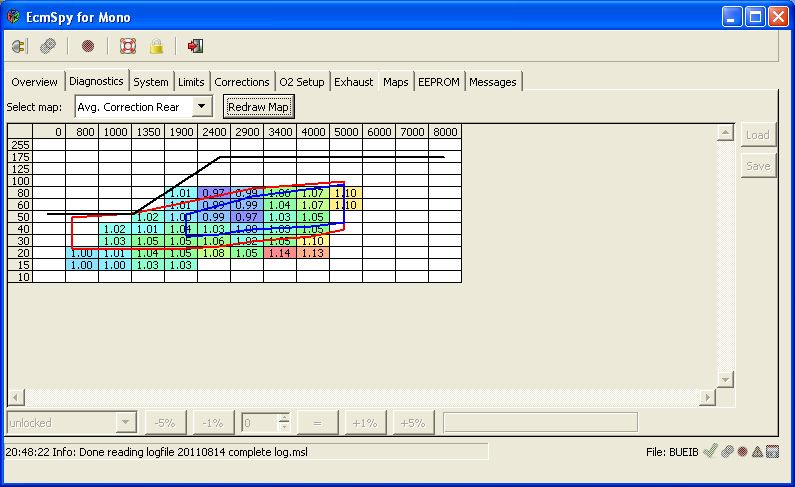Click the map cell 1.08 in row 20
Viewport: 795px width, 487px height.
point(214,253)
